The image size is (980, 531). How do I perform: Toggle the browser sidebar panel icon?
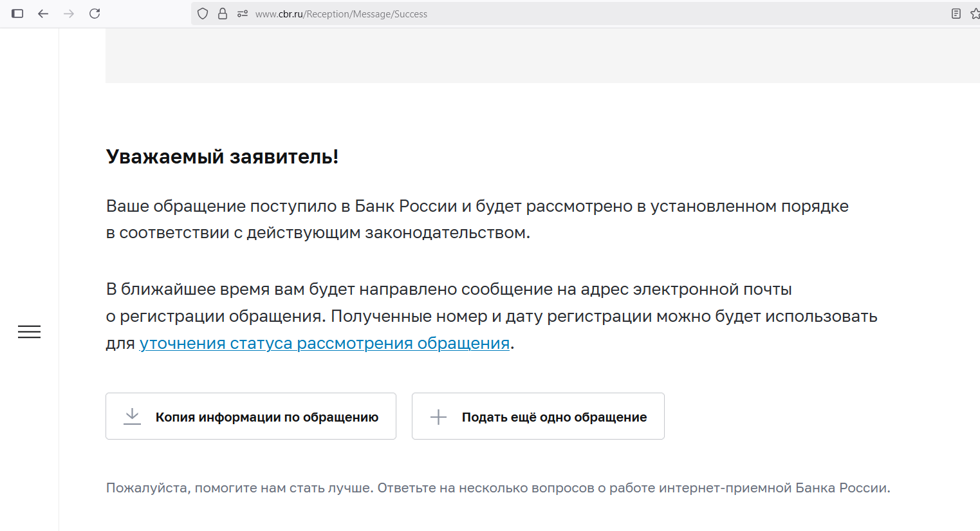(17, 14)
